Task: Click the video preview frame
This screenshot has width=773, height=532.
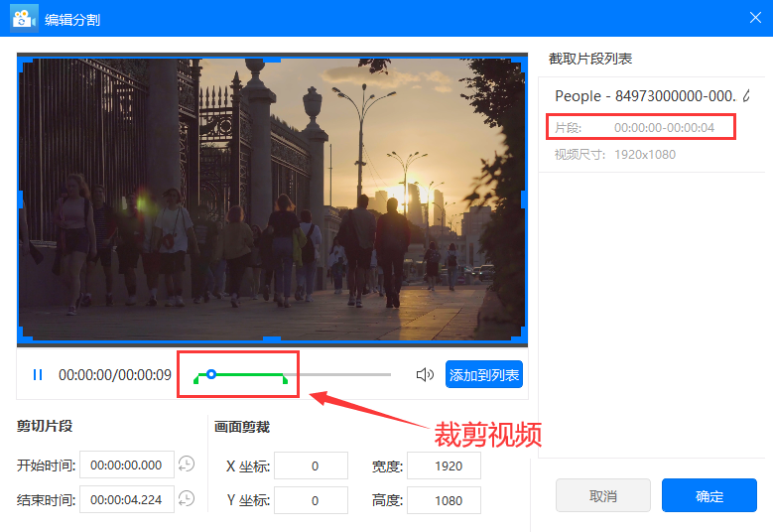Action: [272, 199]
